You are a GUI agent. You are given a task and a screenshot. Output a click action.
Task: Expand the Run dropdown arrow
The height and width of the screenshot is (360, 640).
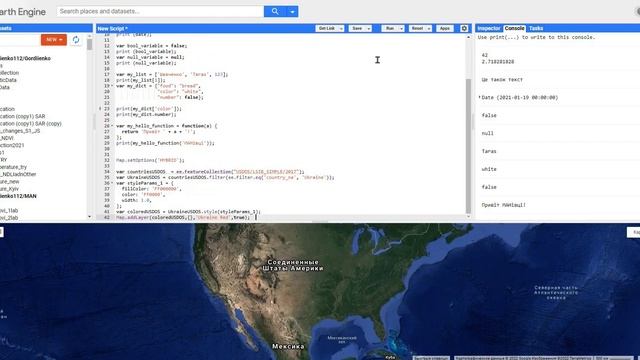(x=401, y=28)
